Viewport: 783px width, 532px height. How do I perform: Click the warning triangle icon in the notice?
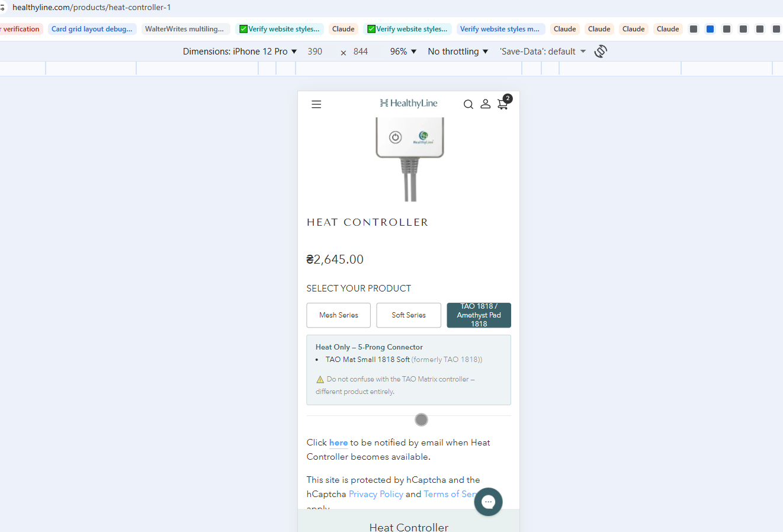tap(320, 379)
